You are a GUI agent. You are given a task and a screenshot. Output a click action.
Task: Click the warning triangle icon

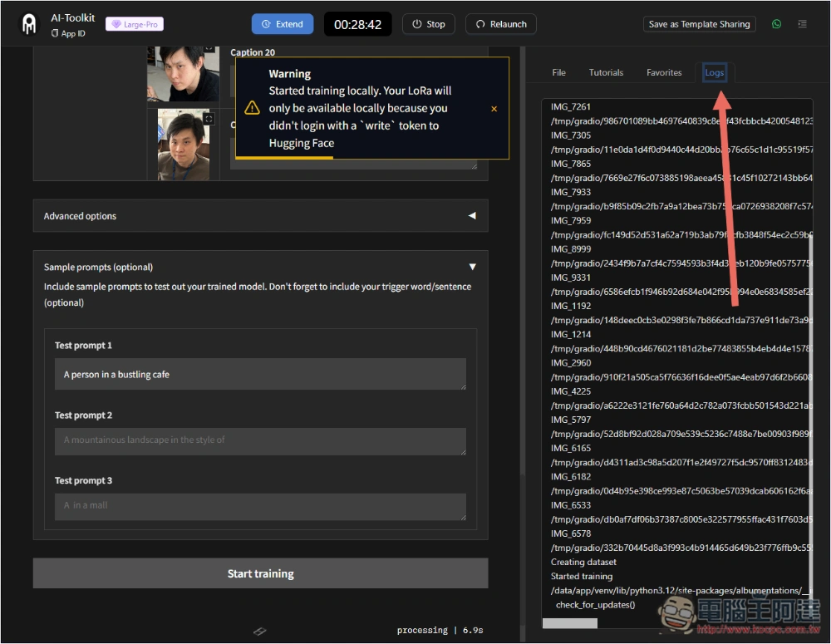click(x=252, y=109)
